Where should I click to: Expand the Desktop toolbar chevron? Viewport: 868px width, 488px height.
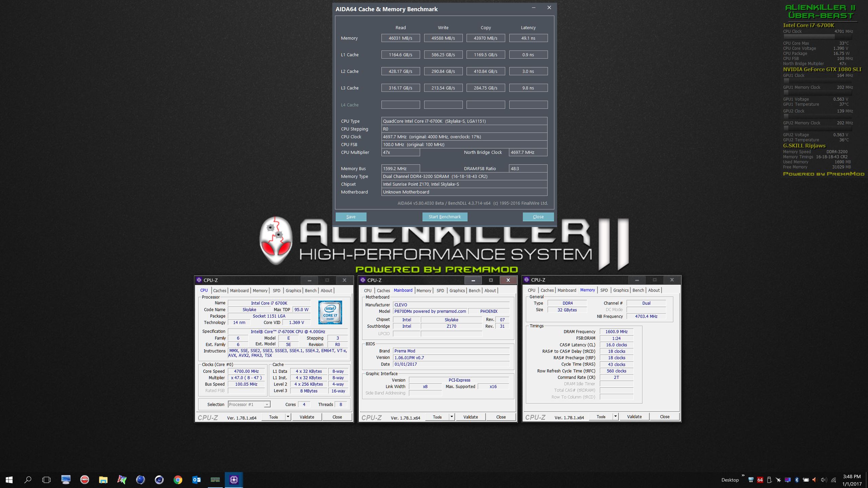click(x=743, y=475)
